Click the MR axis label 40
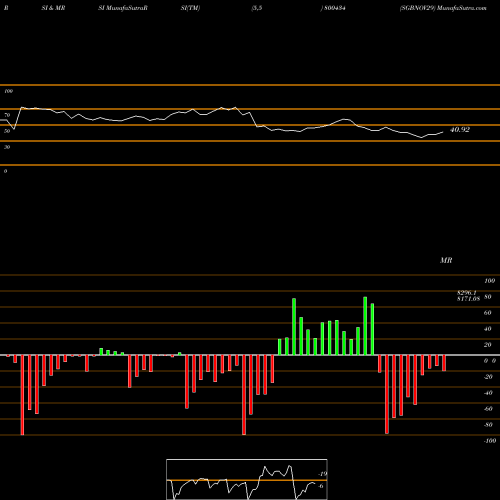This screenshot has height=500, width=500. (x=487, y=329)
